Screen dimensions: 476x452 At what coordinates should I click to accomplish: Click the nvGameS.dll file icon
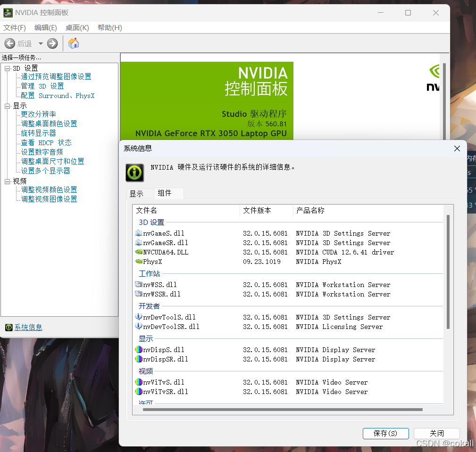[138, 233]
